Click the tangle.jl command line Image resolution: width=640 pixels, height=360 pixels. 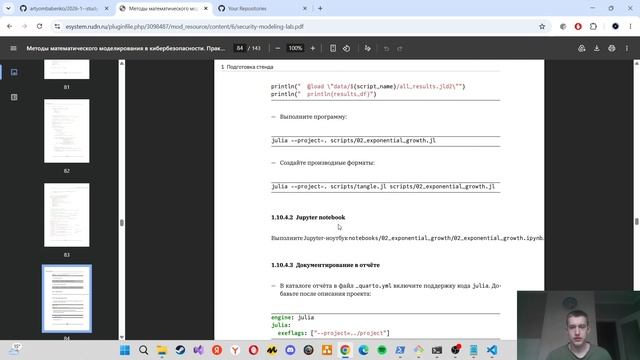tap(383, 187)
